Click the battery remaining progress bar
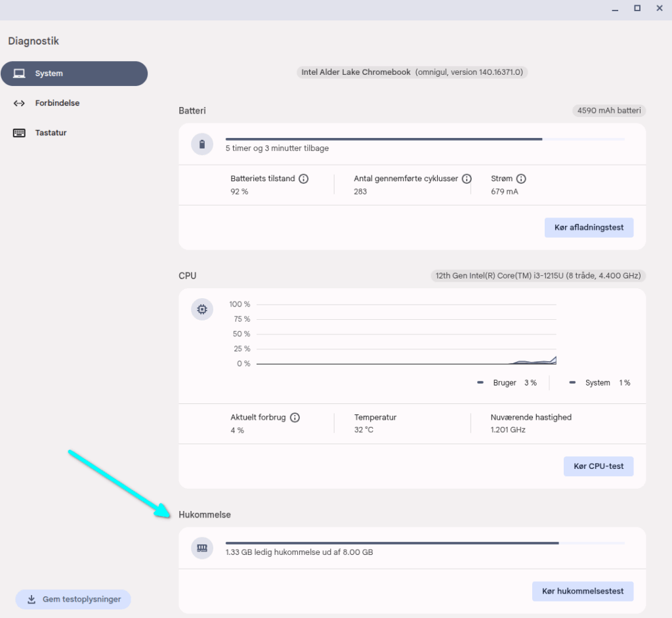Image resolution: width=672 pixels, height=618 pixels. point(425,139)
